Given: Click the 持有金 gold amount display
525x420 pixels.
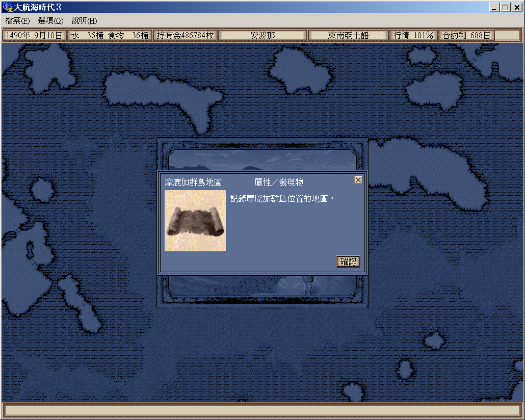Looking at the screenshot, I should pyautogui.click(x=186, y=35).
